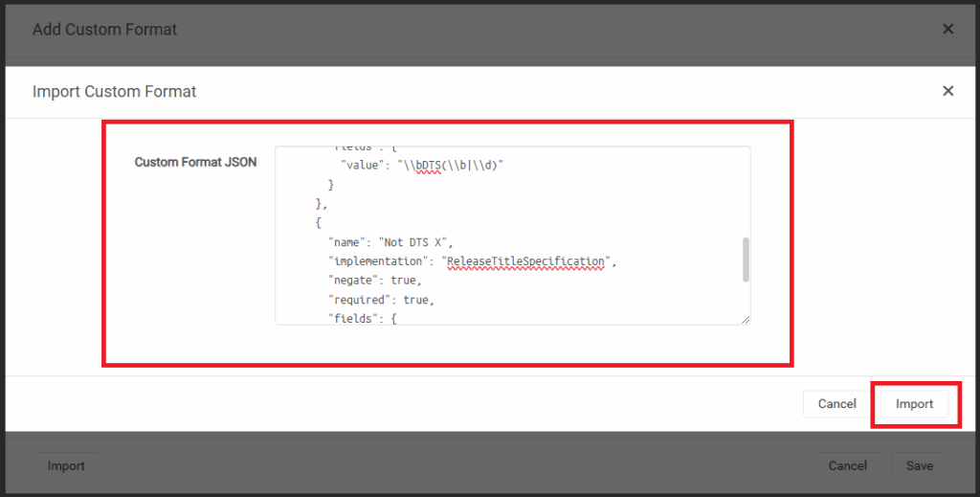Image resolution: width=980 pixels, height=497 pixels.
Task: Place cursor on ReleaseTitleSpecification text
Action: point(525,261)
